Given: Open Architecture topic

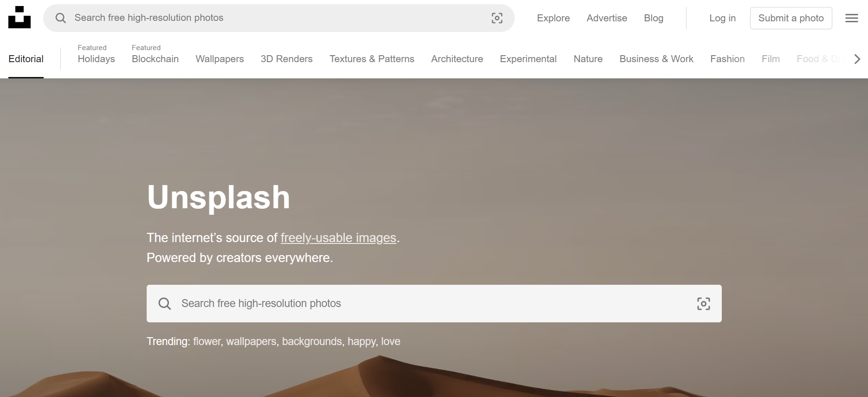Looking at the screenshot, I should point(457,59).
